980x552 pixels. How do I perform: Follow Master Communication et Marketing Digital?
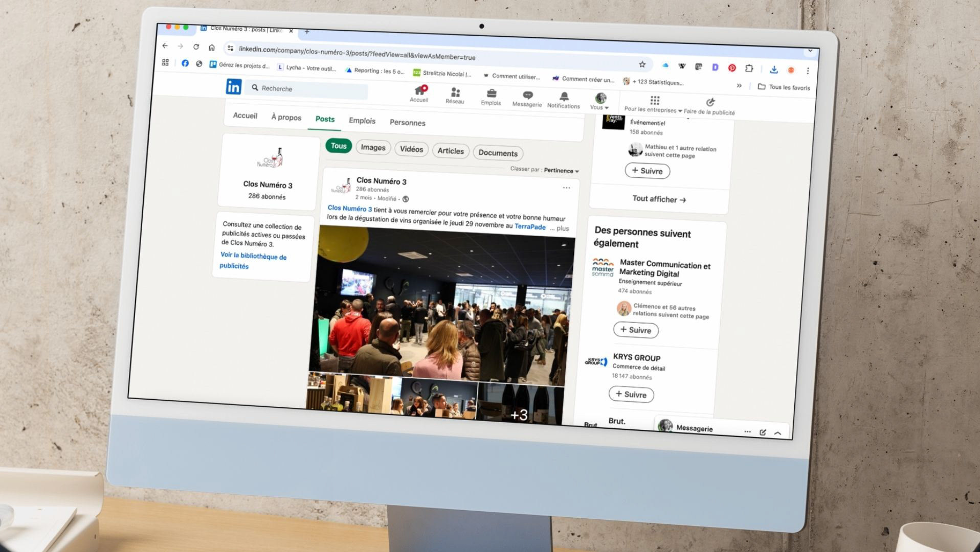(x=636, y=330)
